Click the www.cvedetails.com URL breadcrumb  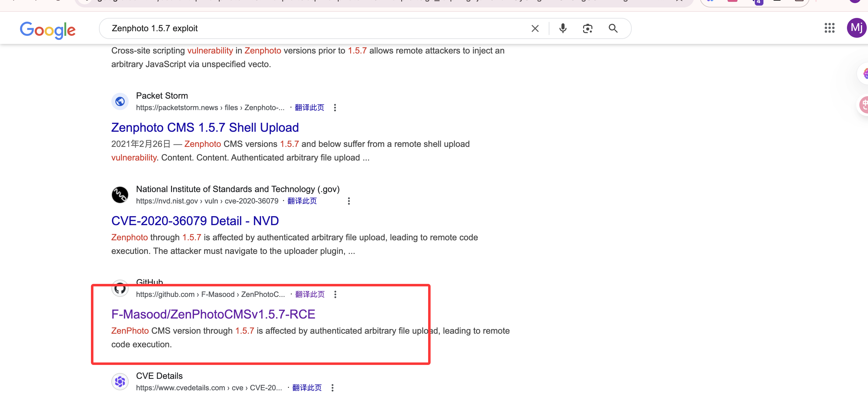click(209, 388)
